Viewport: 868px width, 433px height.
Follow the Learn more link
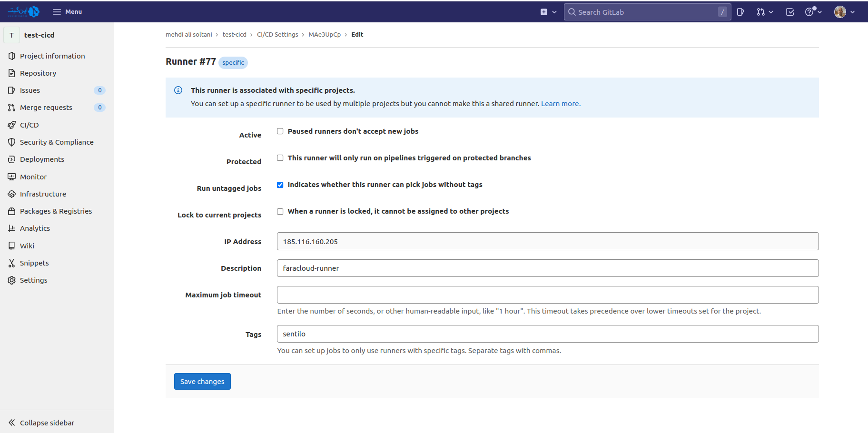click(x=561, y=104)
